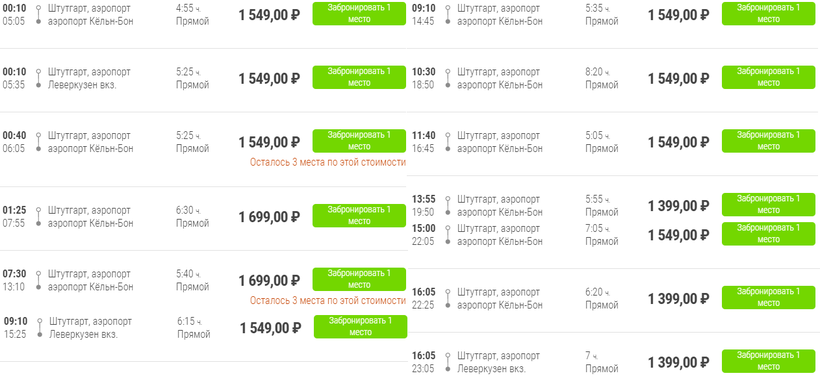Book the 10:30 departure lasting 8:20
820x380 pixels.
pyautogui.click(x=768, y=77)
